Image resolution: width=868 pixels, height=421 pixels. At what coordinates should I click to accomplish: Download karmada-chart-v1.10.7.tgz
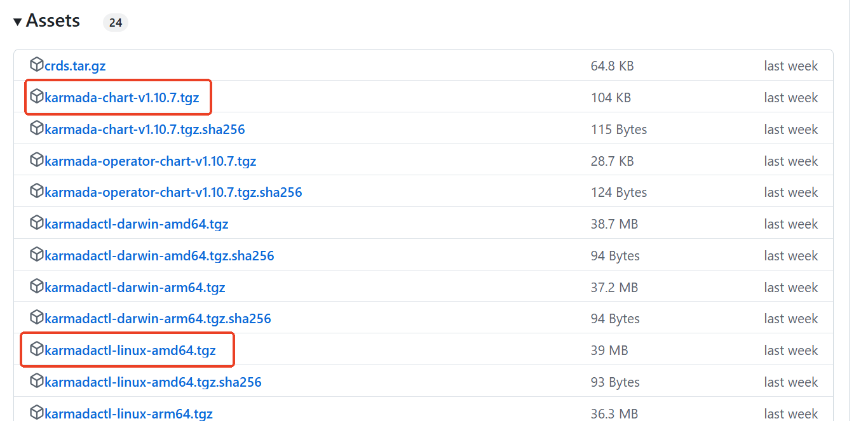(x=121, y=98)
